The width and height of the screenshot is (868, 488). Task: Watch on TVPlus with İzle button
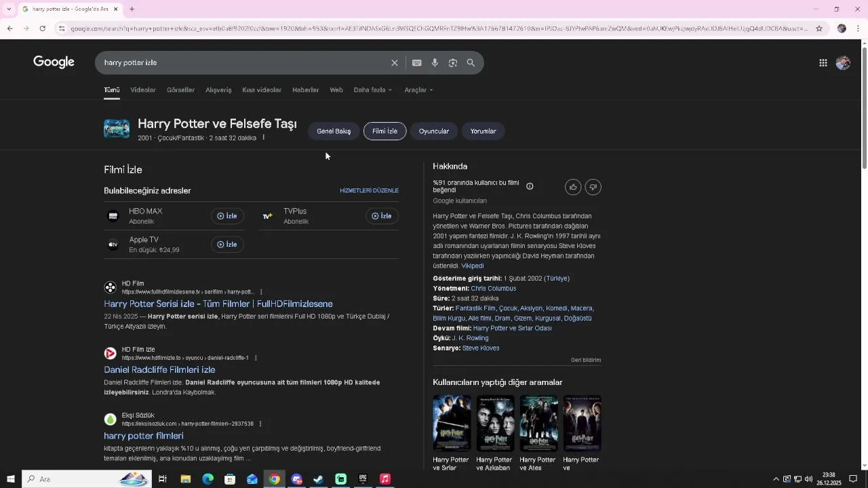pos(382,216)
